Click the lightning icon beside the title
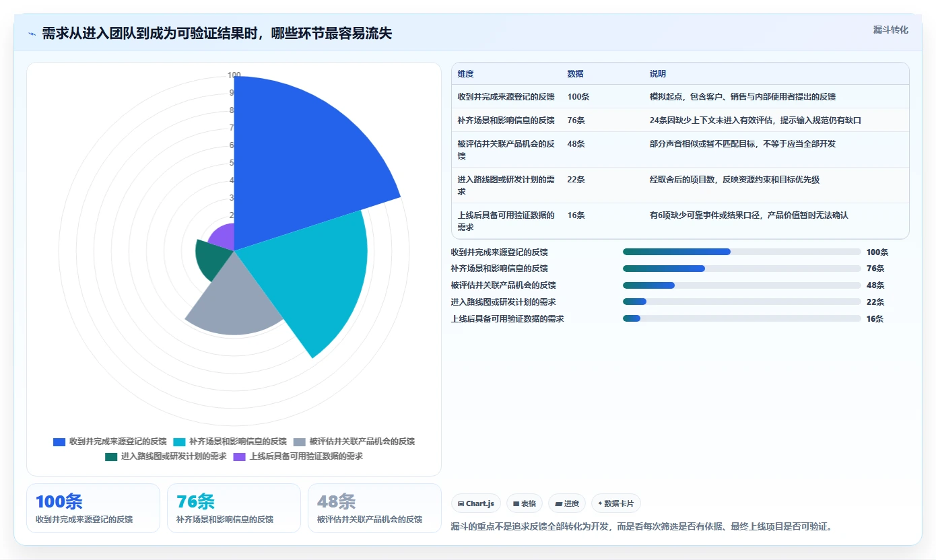Screen dimensions: 936x560 (x=32, y=34)
